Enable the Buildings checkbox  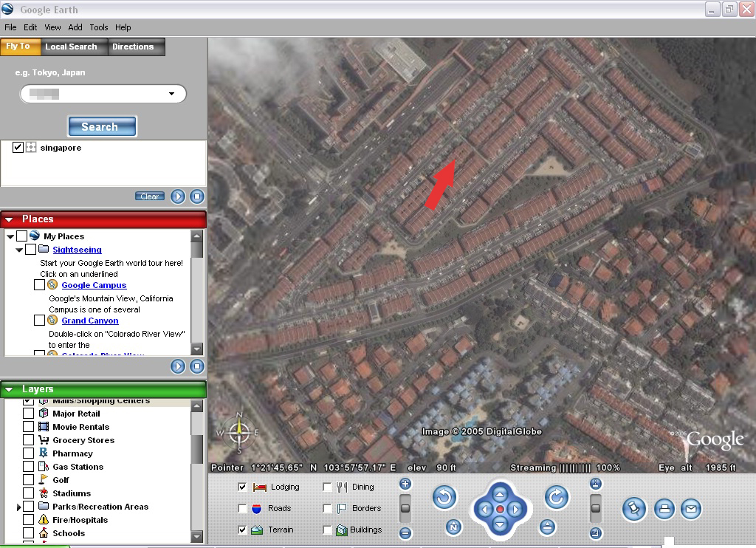point(327,530)
